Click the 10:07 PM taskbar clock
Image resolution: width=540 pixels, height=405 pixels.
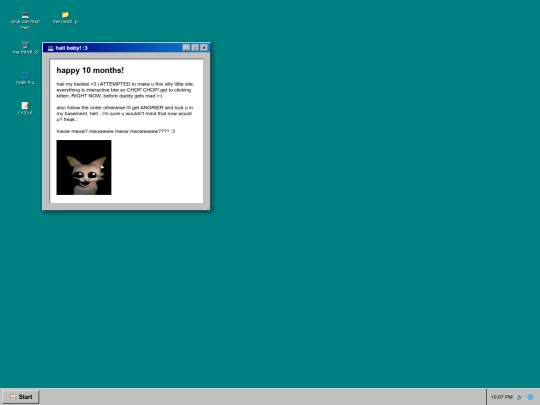point(501,397)
